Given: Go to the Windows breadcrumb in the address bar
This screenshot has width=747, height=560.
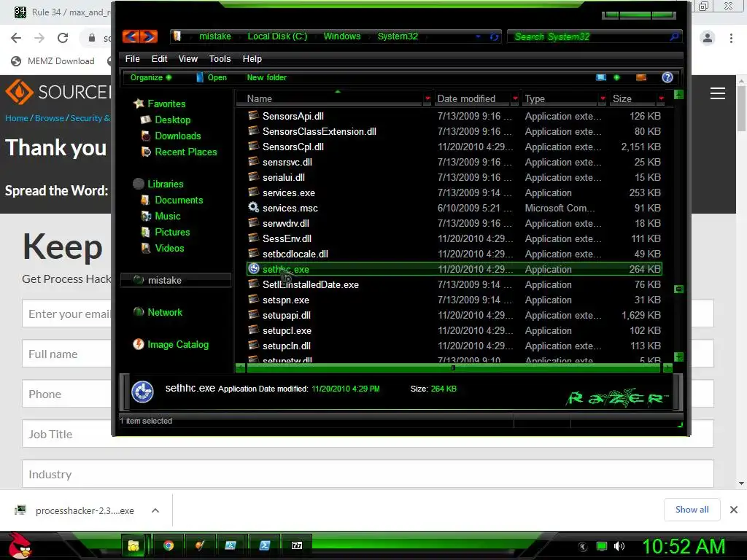Looking at the screenshot, I should (341, 36).
